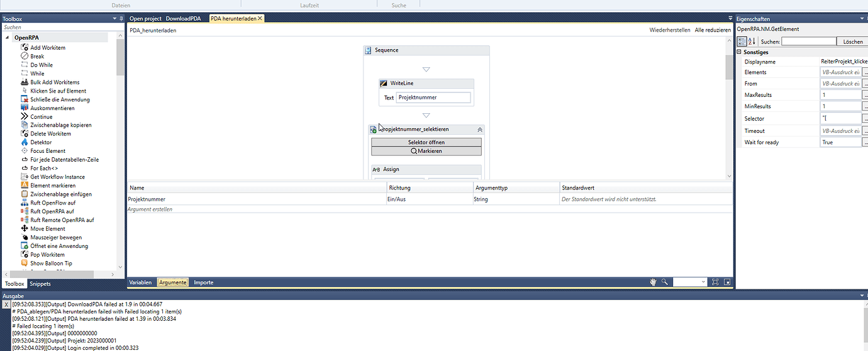Switch properties to categorized view
The width and height of the screenshot is (868, 351).
(742, 42)
